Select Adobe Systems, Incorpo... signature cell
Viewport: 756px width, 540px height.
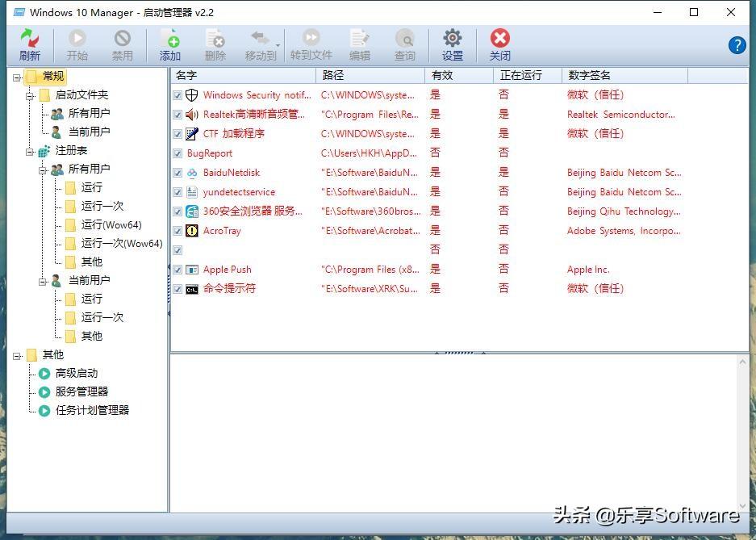click(624, 231)
